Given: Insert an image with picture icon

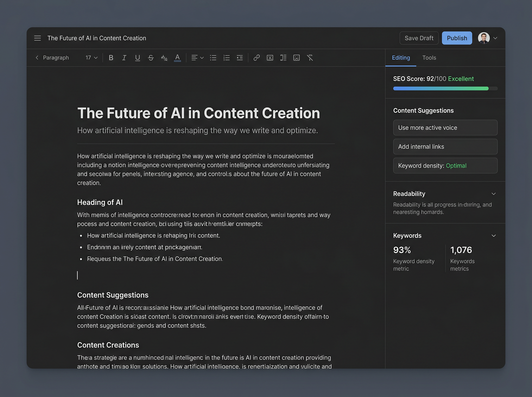Looking at the screenshot, I should click(x=296, y=58).
